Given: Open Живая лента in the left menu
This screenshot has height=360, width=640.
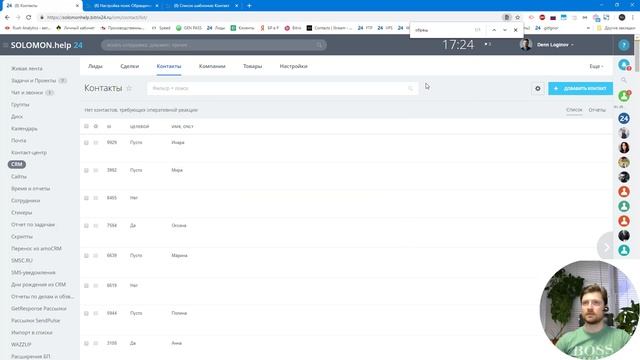Looking at the screenshot, I should click(27, 69).
